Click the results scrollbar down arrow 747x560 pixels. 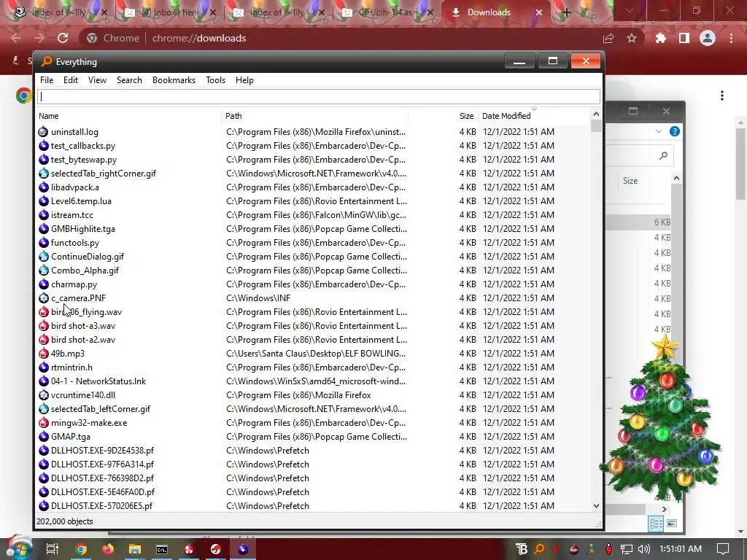pyautogui.click(x=596, y=506)
